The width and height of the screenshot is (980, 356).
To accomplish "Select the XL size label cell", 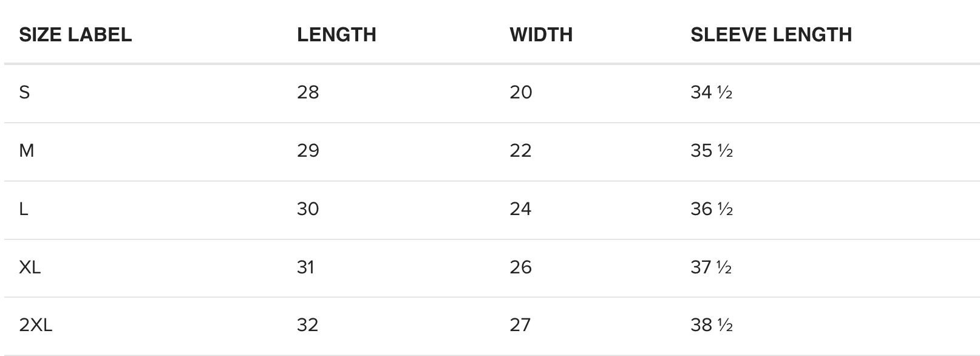I will point(30,267).
